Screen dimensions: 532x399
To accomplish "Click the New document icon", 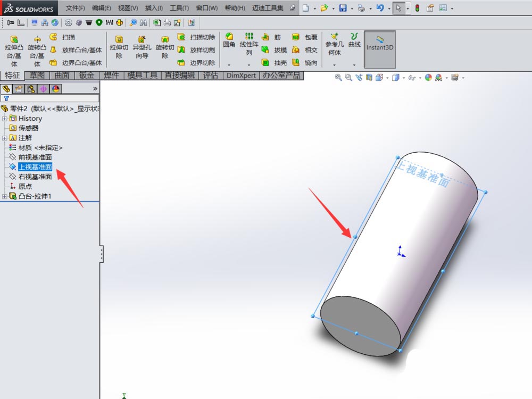I will point(306,8).
